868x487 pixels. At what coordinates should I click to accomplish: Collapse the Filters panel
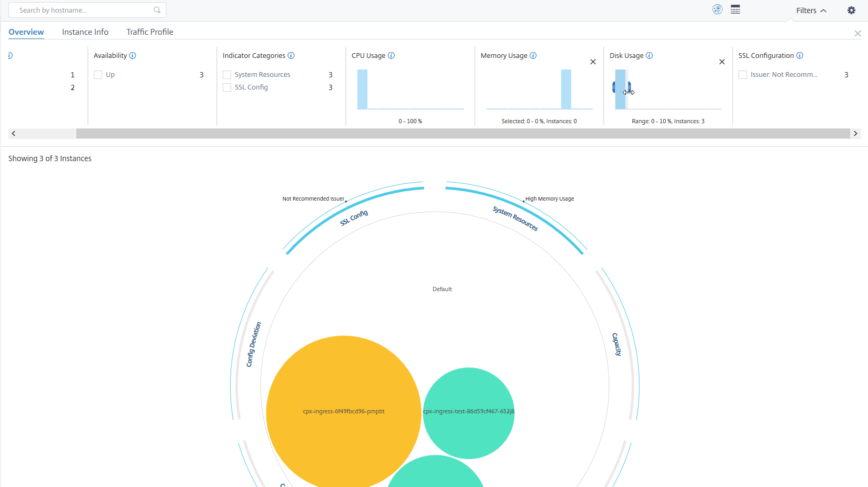[811, 11]
